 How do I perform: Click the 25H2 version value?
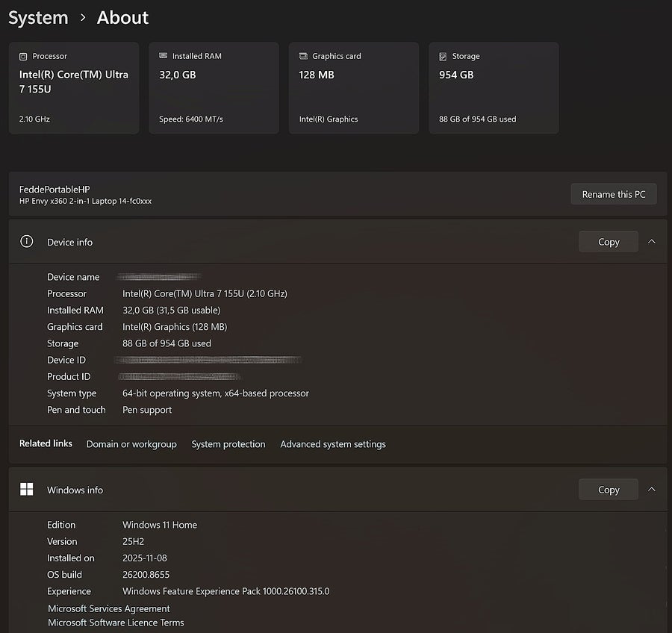[x=134, y=542]
